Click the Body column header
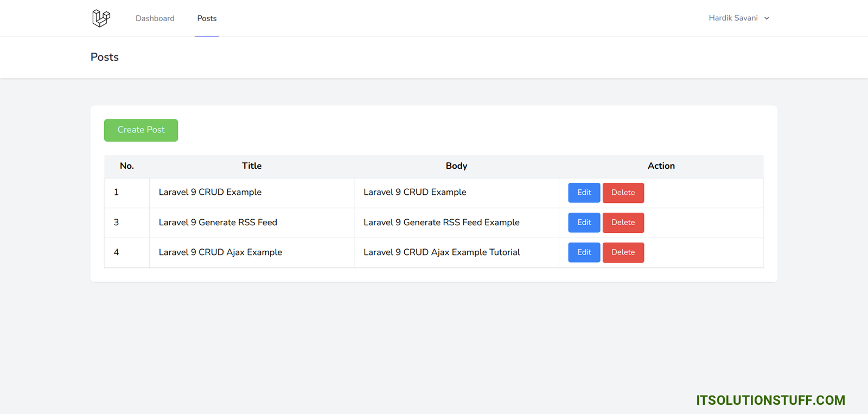The height and width of the screenshot is (414, 868). [x=456, y=166]
